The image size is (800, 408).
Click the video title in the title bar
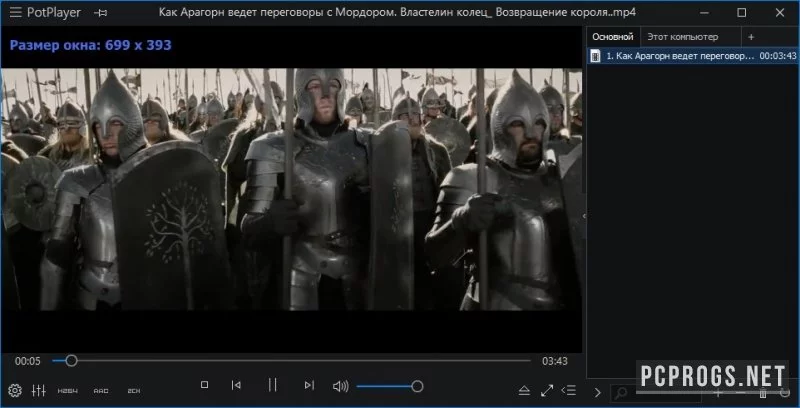(x=397, y=13)
